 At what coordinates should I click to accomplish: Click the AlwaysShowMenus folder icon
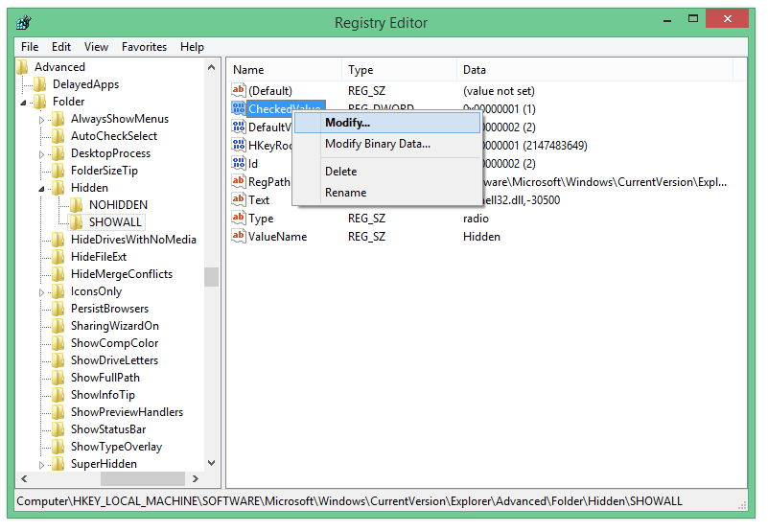pyautogui.click(x=58, y=119)
